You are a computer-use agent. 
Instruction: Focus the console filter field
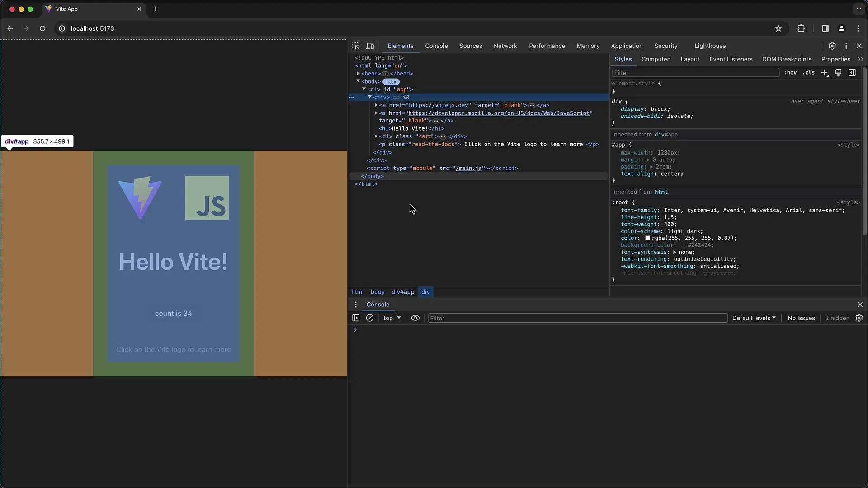coord(577,318)
